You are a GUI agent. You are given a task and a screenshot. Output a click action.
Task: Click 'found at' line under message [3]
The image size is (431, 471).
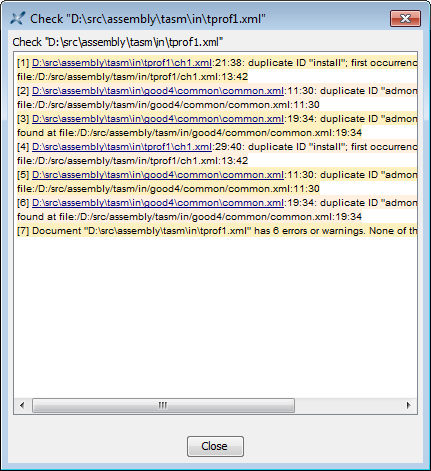pyautogui.click(x=189, y=133)
